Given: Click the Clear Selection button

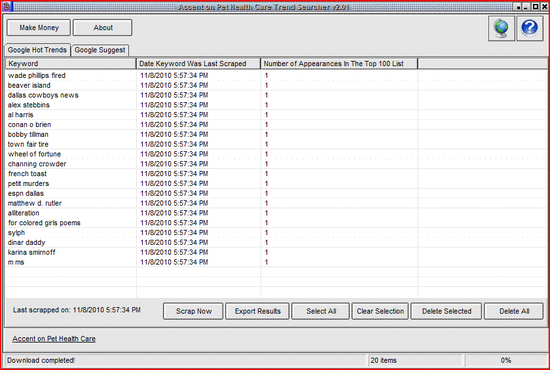Looking at the screenshot, I should [x=380, y=311].
